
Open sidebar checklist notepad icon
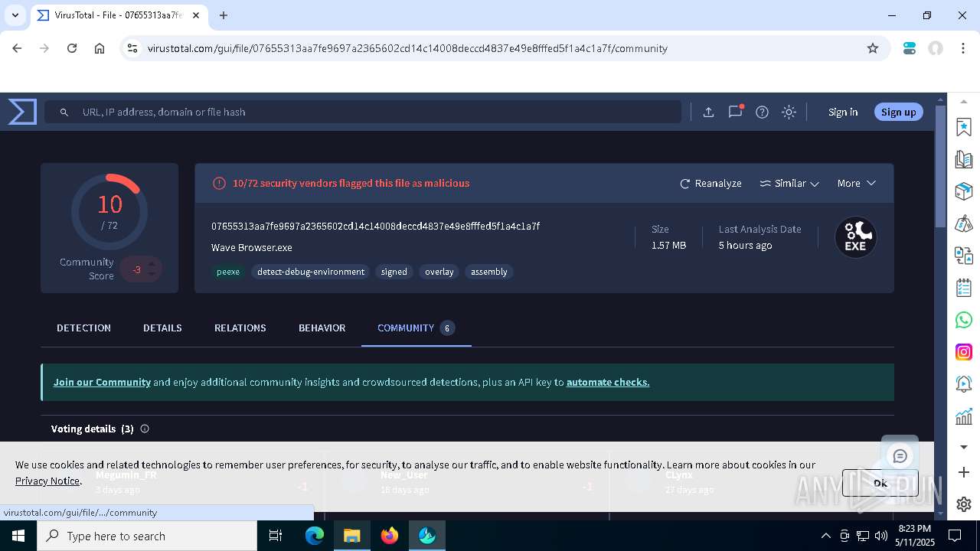964,288
